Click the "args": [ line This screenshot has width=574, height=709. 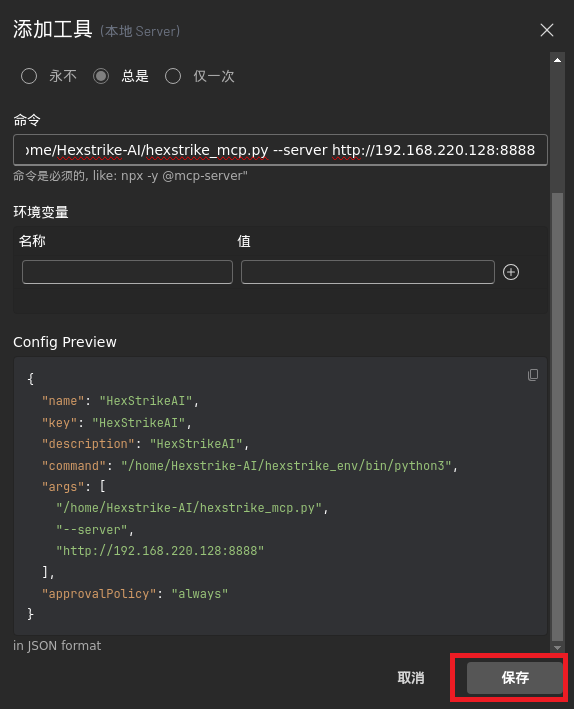pyautogui.click(x=74, y=487)
